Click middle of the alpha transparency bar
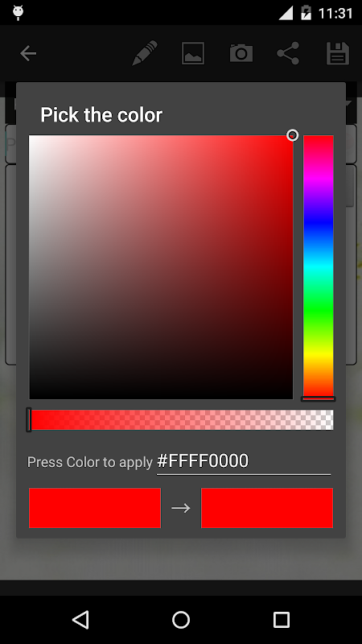Viewport: 362px width, 644px height. 181,419
